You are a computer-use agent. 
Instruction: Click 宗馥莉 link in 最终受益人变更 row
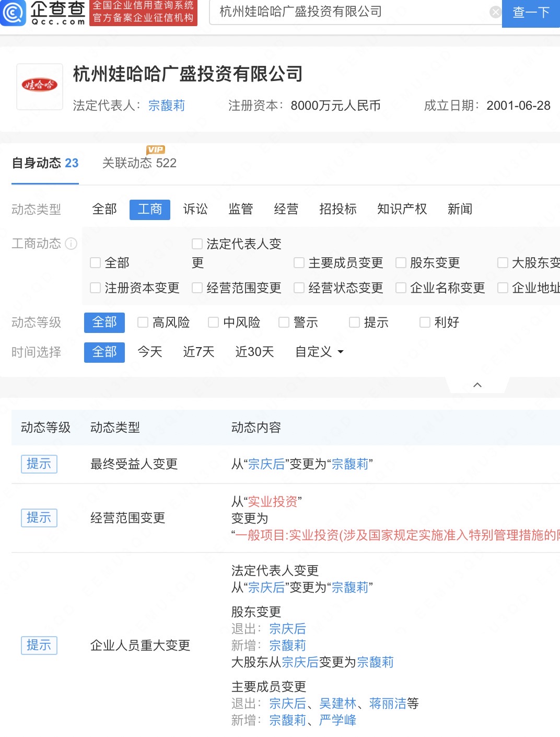point(350,464)
